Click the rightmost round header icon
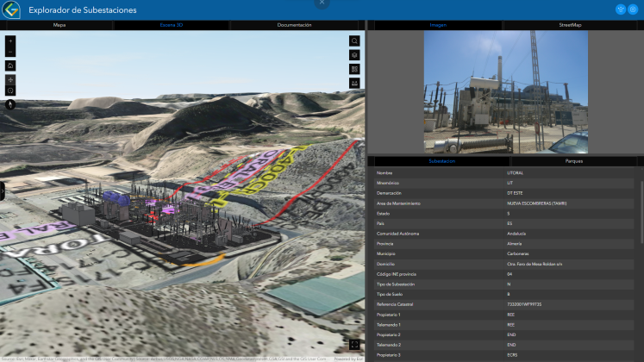 [633, 9]
